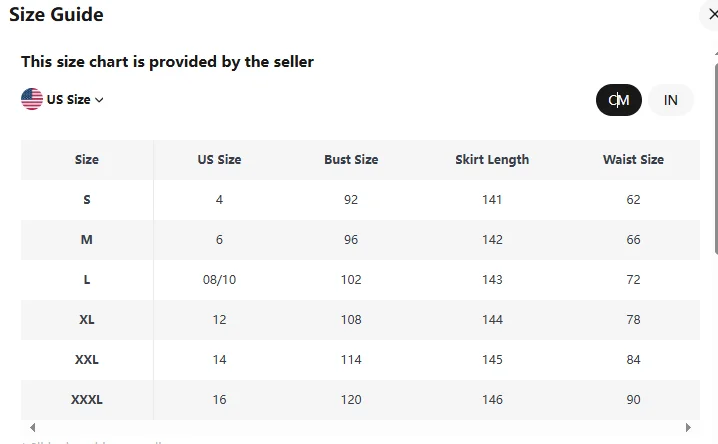Close the Size Guide dialog

pyautogui.click(x=711, y=15)
